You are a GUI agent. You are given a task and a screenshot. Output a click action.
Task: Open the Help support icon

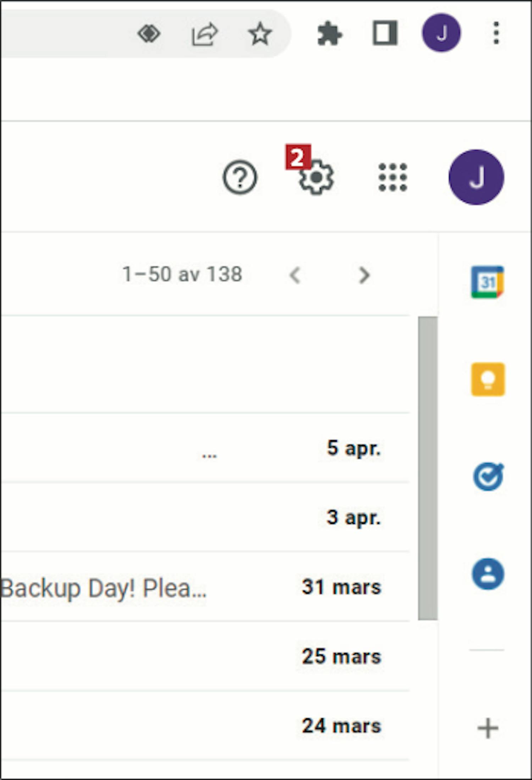[x=240, y=177]
